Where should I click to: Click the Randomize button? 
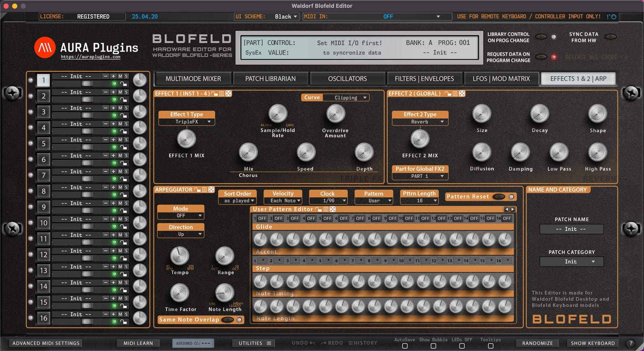coord(538,343)
